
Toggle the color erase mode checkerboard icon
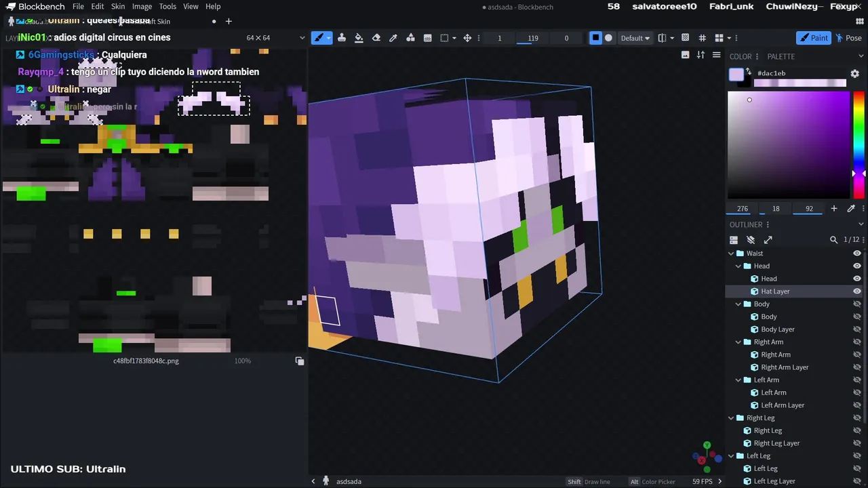click(685, 38)
